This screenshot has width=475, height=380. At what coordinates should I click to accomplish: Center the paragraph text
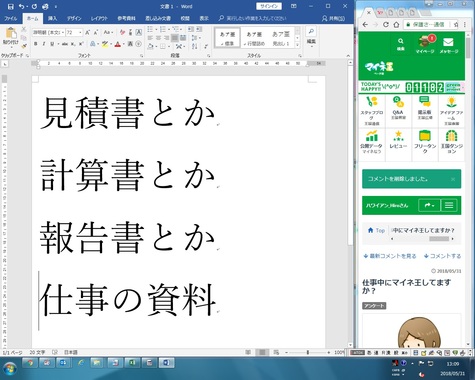click(x=158, y=38)
